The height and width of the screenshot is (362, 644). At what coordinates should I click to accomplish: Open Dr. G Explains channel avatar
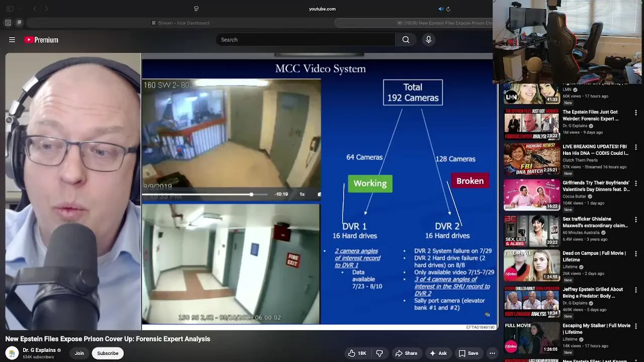12,353
